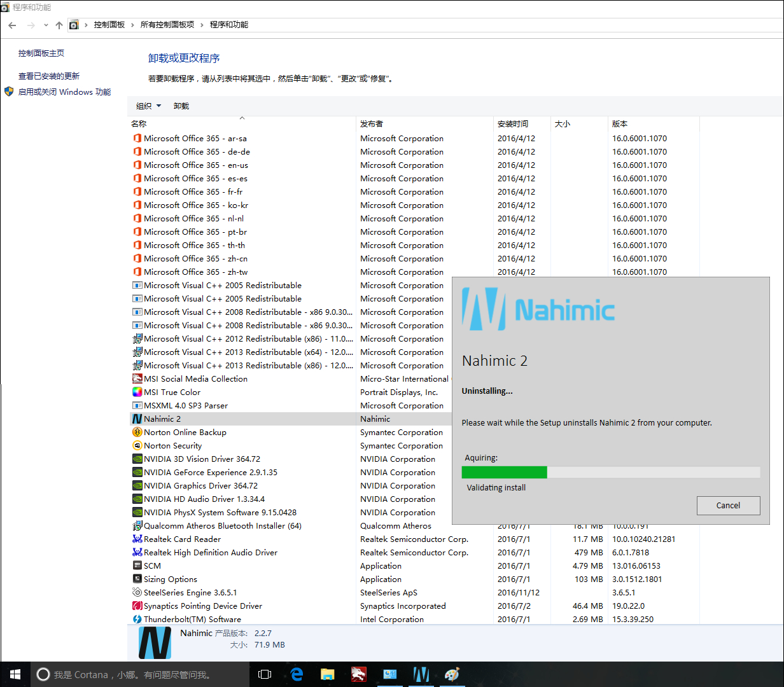
Task: Click Qualcomm Atheros Bluetooth Installer icon
Action: (137, 526)
